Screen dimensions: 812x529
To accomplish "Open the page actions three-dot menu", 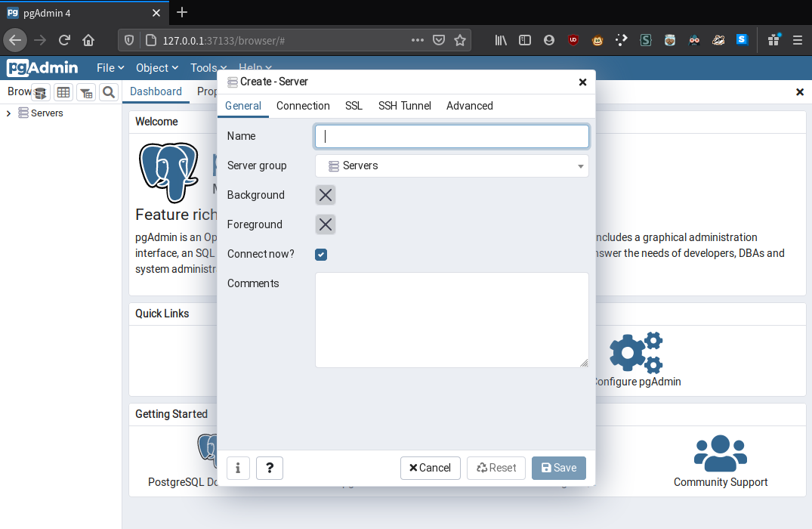I will click(x=418, y=40).
